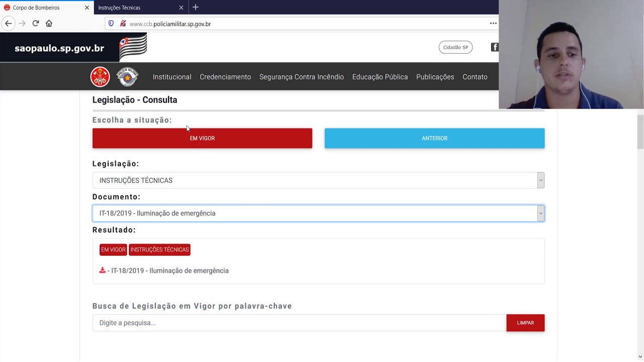
Task: Click the Escolha a situação label
Action: pyautogui.click(x=132, y=120)
